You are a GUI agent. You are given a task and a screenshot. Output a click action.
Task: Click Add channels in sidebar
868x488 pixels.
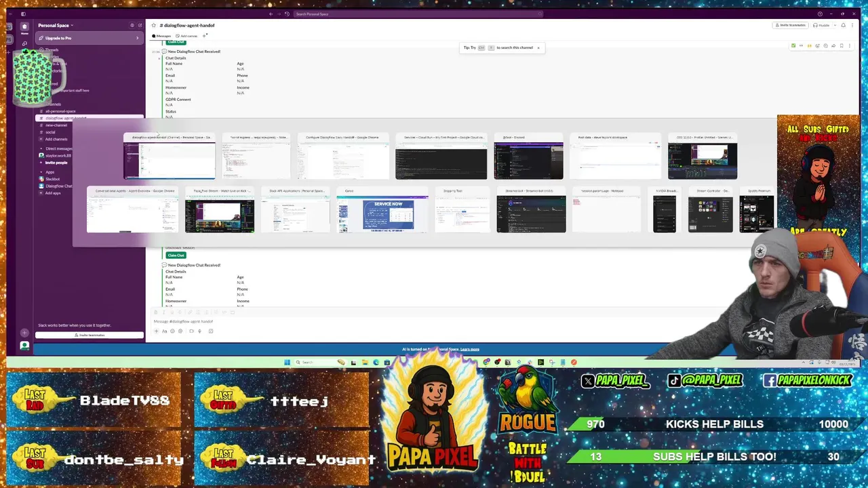coord(56,139)
